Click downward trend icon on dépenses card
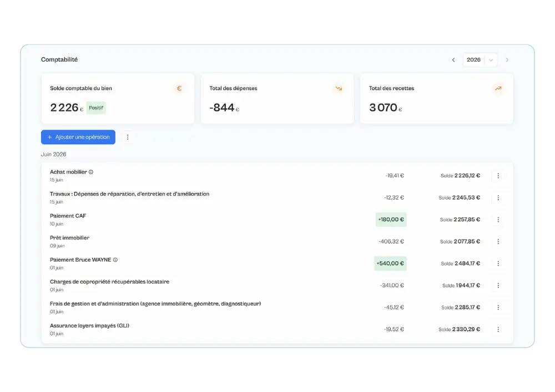The width and height of the screenshot is (555, 392). click(339, 88)
